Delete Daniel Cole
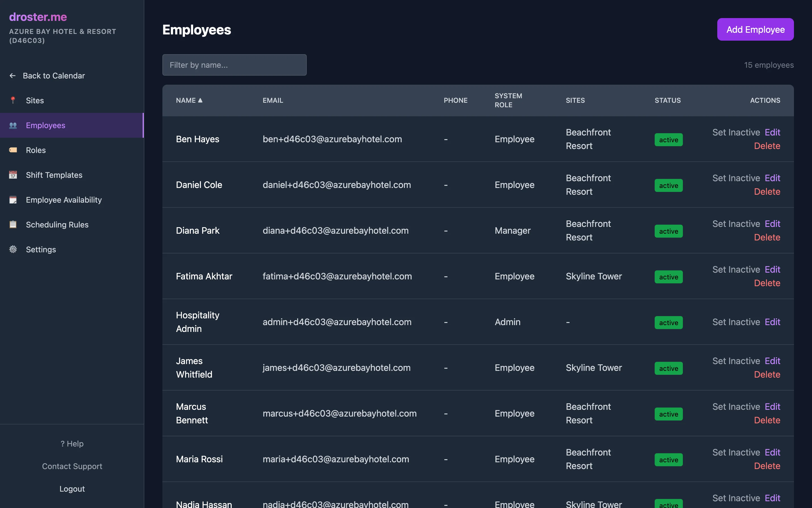Viewport: 812px width, 508px height. (767, 192)
